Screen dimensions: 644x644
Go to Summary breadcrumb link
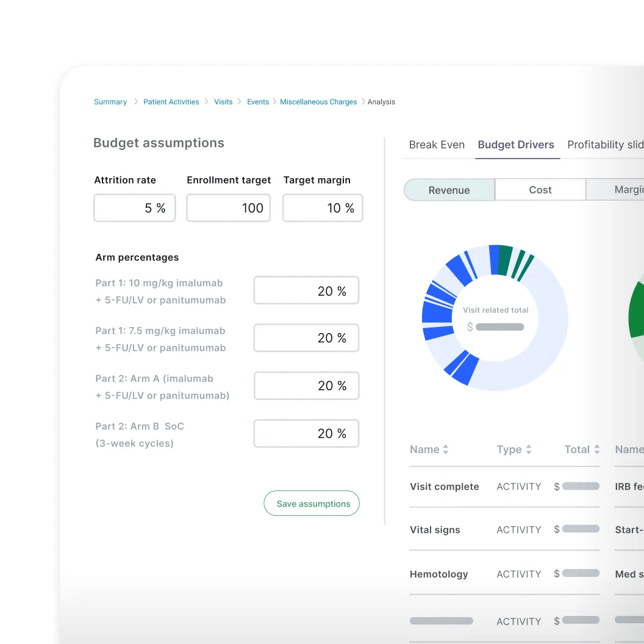pyautogui.click(x=110, y=102)
